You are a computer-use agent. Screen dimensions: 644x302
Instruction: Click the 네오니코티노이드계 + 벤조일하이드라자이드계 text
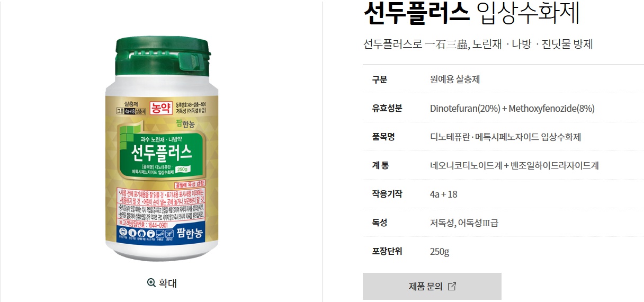[514, 165]
